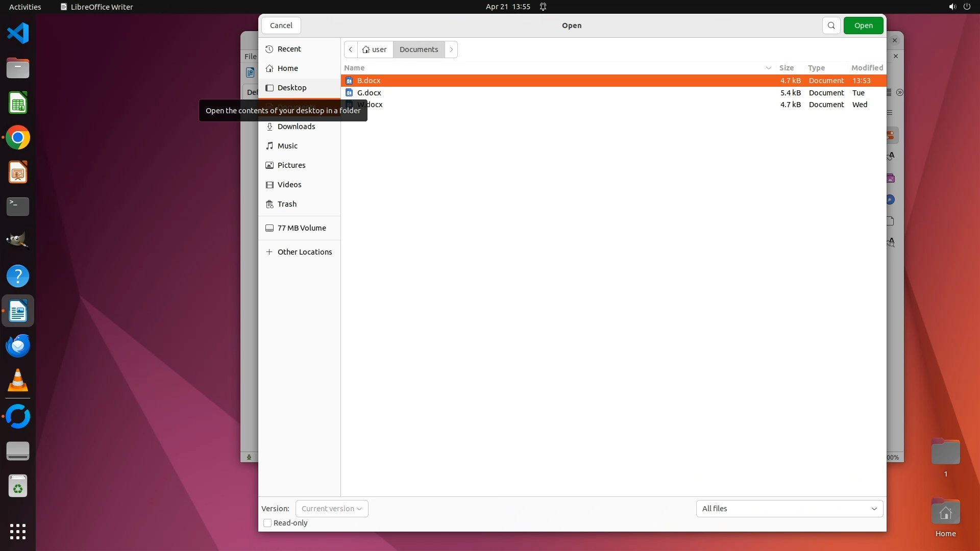Click the Cancel button
Viewport: 980px width, 551px height.
(281, 26)
